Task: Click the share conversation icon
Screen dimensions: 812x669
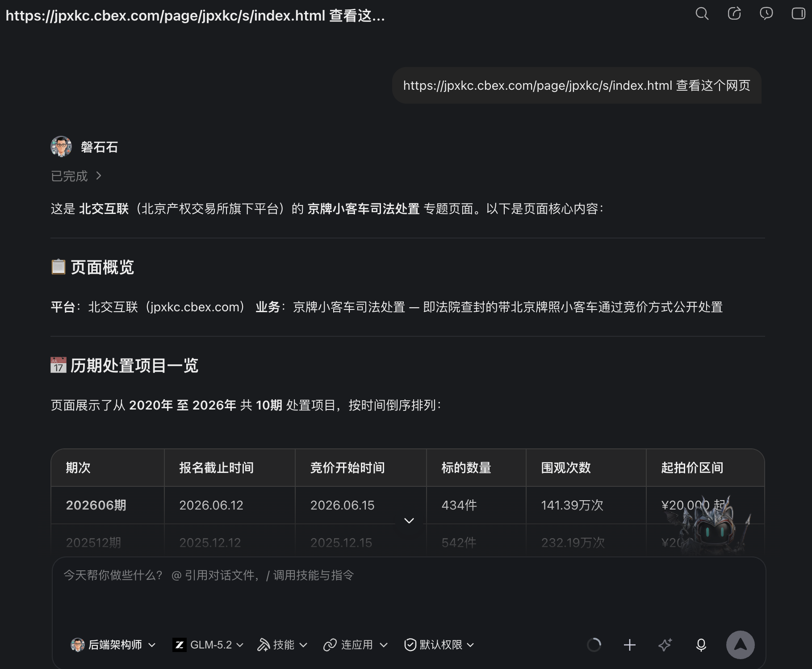Action: tap(734, 13)
